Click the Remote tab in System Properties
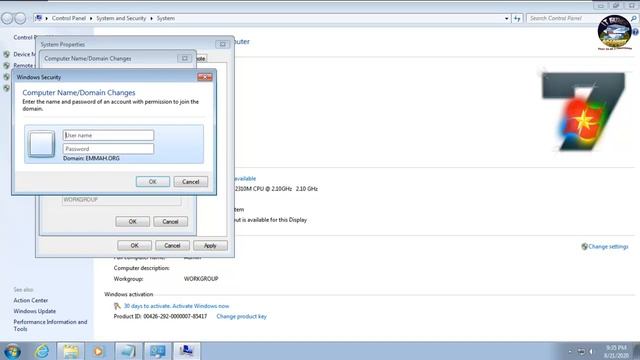This screenshot has width=640, height=360. (201, 59)
